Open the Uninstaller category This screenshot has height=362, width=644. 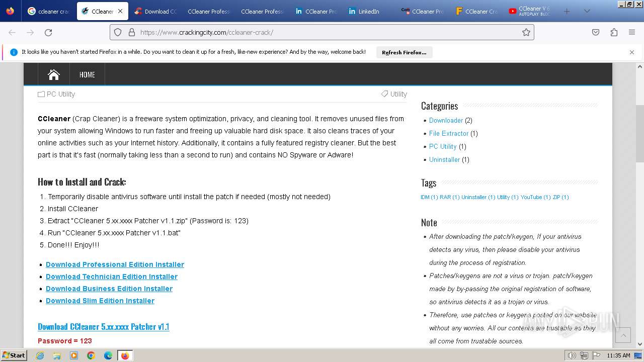444,159
